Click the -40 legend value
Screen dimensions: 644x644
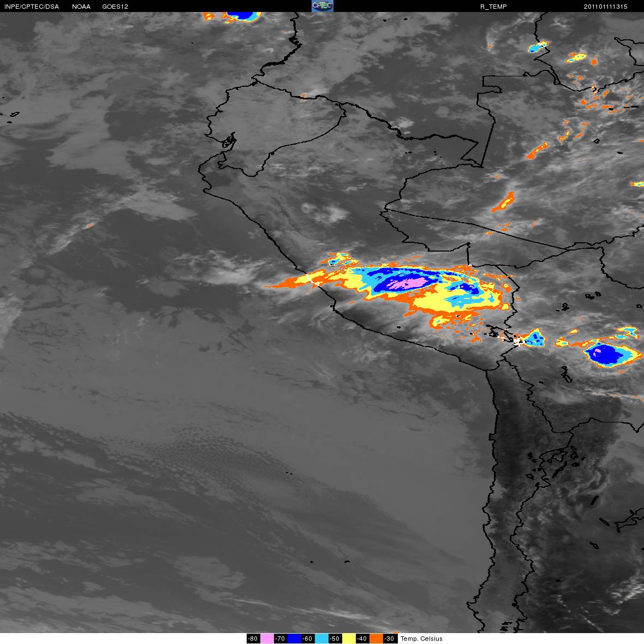(x=363, y=639)
